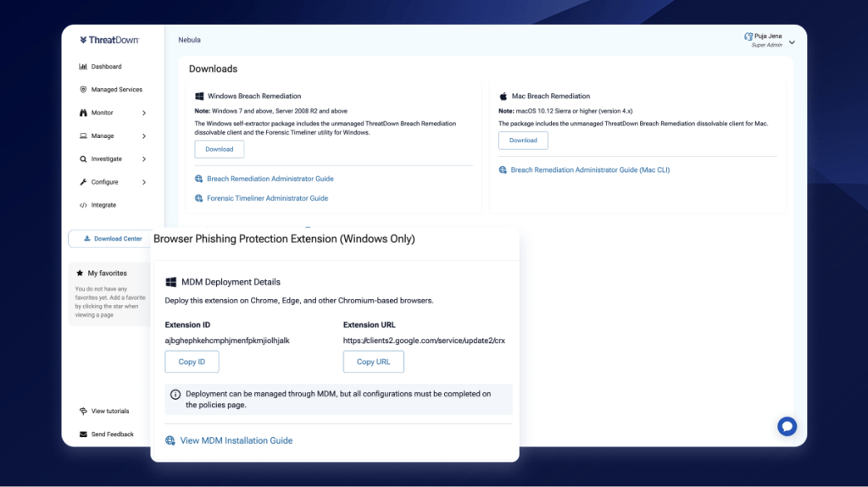Click the globe icon beside Breach Remediation Administrator Guide
The height and width of the screenshot is (487, 868).
tap(198, 179)
